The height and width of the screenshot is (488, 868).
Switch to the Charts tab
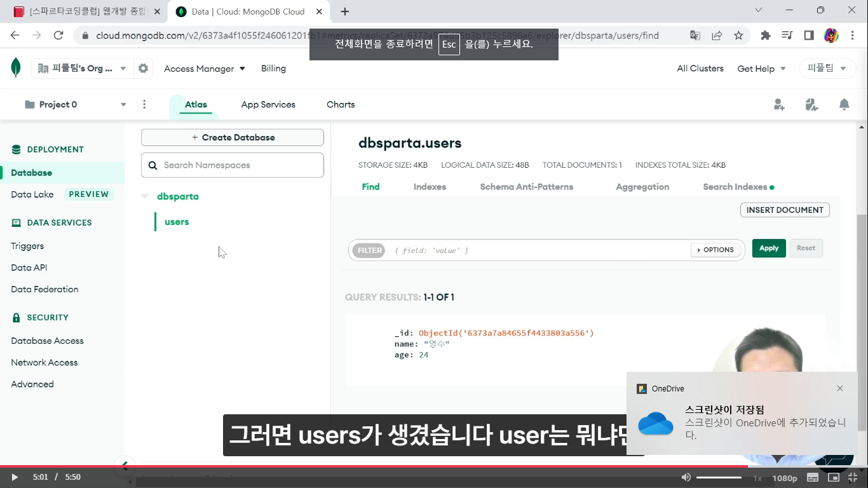(x=341, y=105)
